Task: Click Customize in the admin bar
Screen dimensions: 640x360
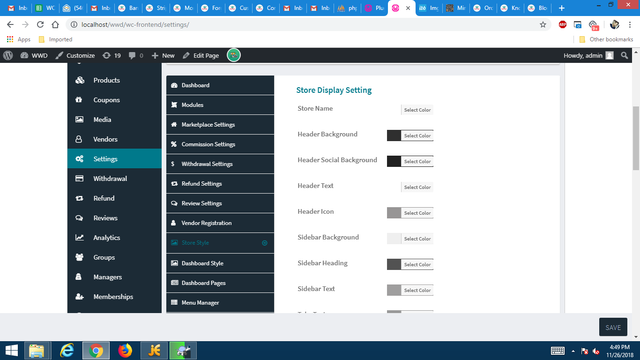Action: (75, 56)
